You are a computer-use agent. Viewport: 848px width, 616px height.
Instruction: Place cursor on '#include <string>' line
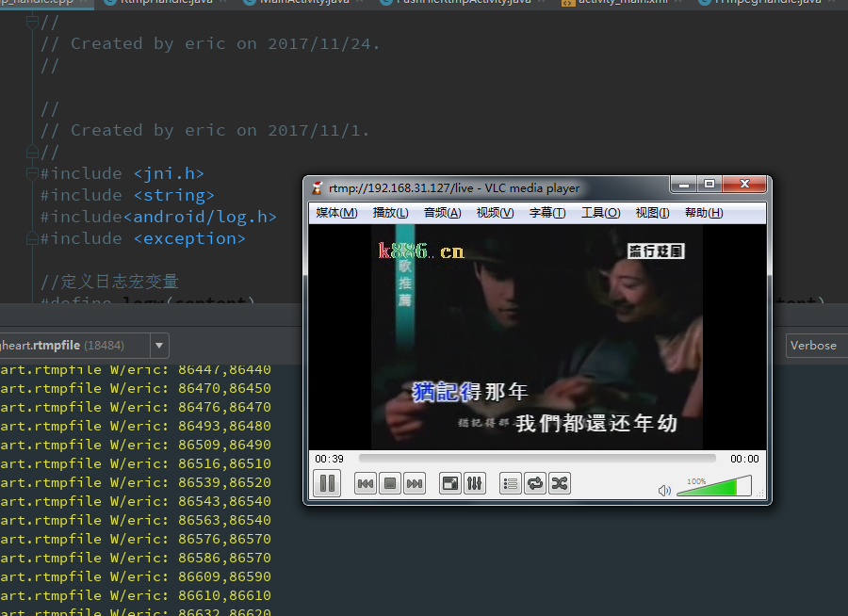coord(127,195)
